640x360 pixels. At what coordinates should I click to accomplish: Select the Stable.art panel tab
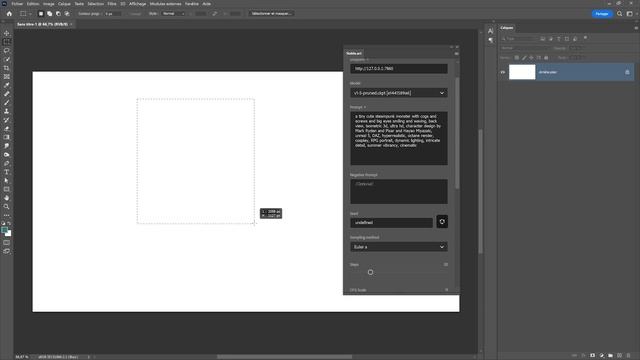(x=354, y=53)
